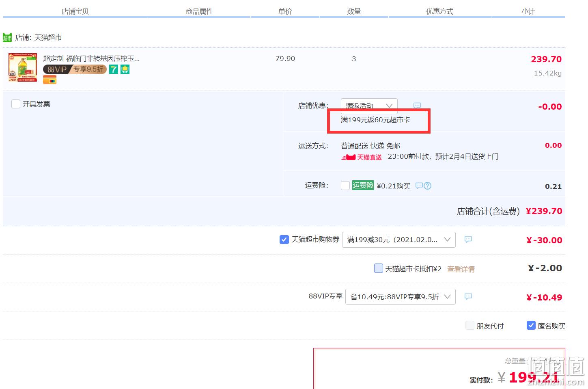This screenshot has height=389, width=588.
Task: Click the unit price 79.90
Action: [285, 59]
